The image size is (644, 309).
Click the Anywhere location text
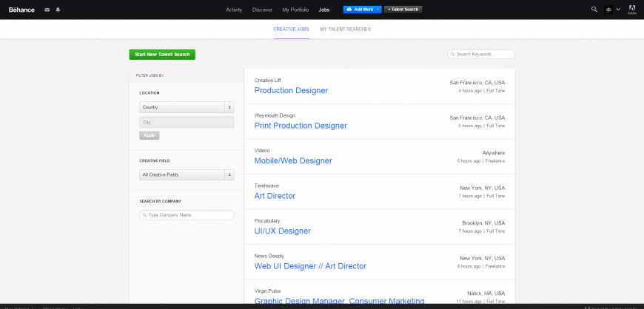494,153
